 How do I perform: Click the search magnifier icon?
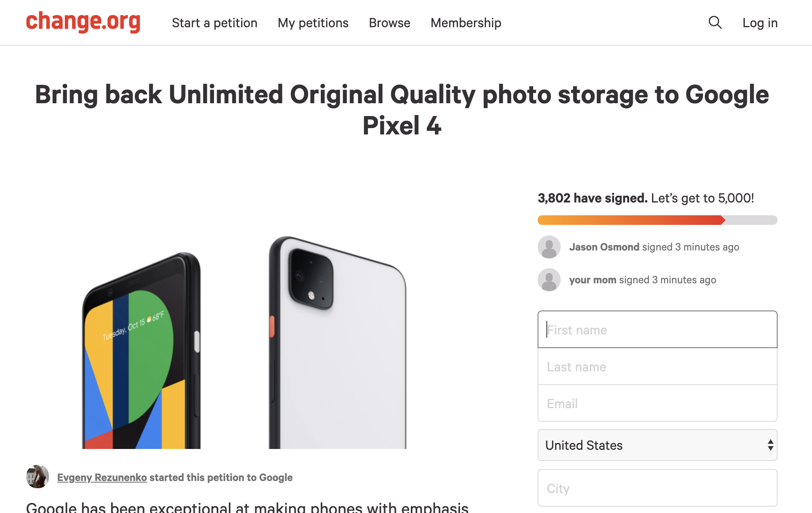[x=715, y=22]
